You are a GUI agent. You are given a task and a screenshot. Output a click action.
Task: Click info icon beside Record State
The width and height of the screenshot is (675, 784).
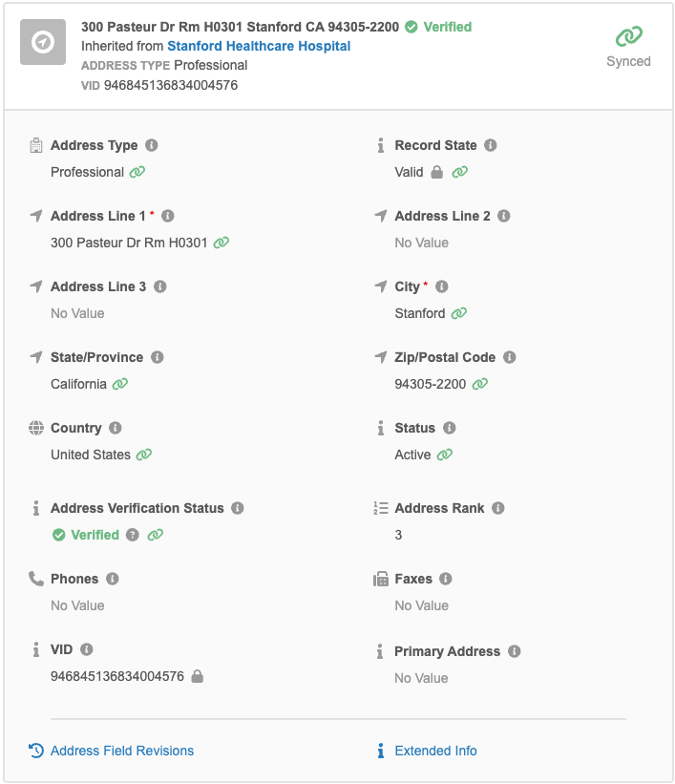point(491,145)
